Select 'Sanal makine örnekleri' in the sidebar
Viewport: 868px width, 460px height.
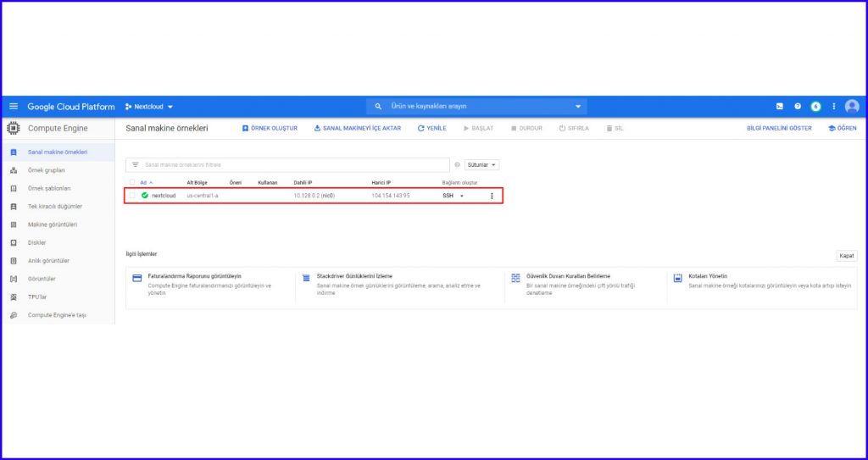[58, 152]
